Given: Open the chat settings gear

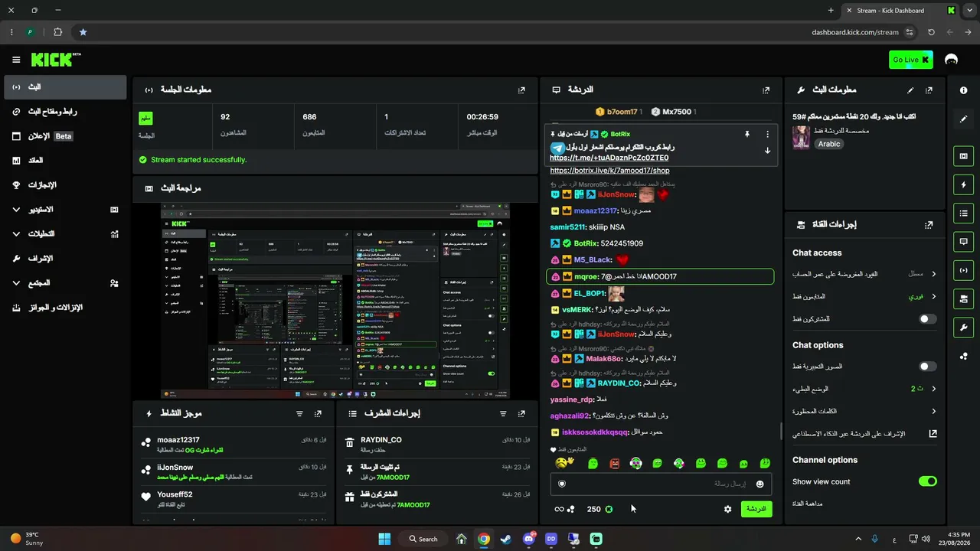Looking at the screenshot, I should click(x=727, y=509).
